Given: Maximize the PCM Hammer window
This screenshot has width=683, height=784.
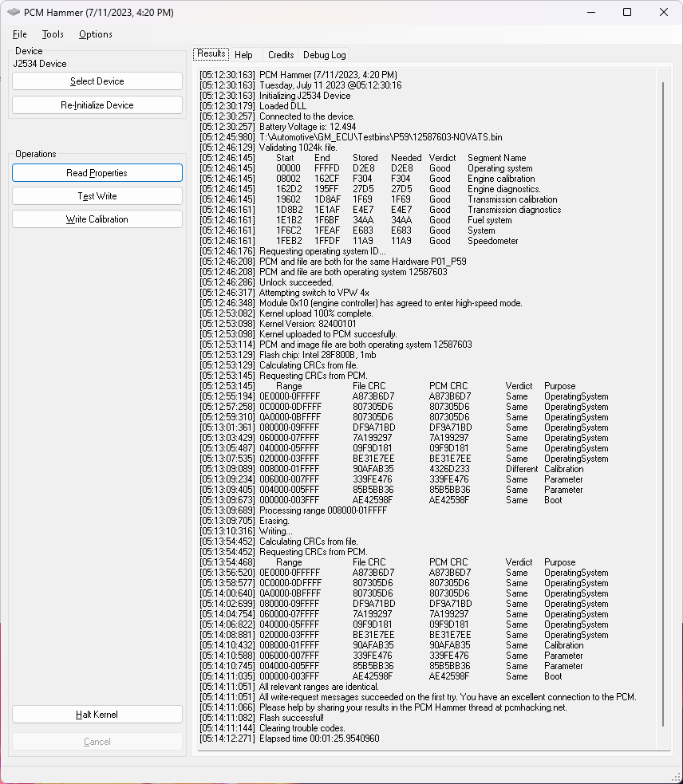Looking at the screenshot, I should click(x=627, y=12).
